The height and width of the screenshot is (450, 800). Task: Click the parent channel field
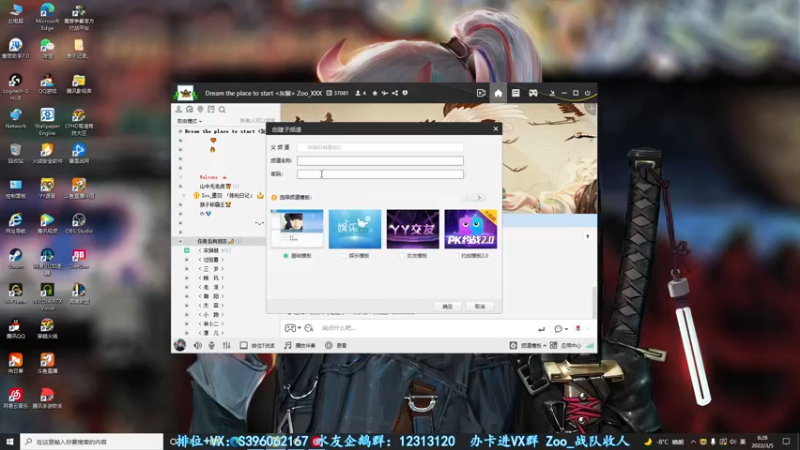click(x=381, y=147)
